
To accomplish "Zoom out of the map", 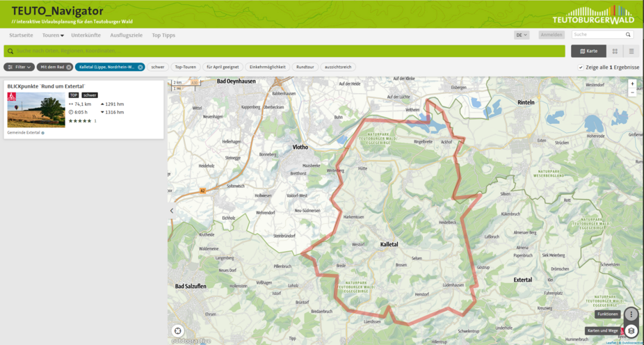I will (632, 93).
